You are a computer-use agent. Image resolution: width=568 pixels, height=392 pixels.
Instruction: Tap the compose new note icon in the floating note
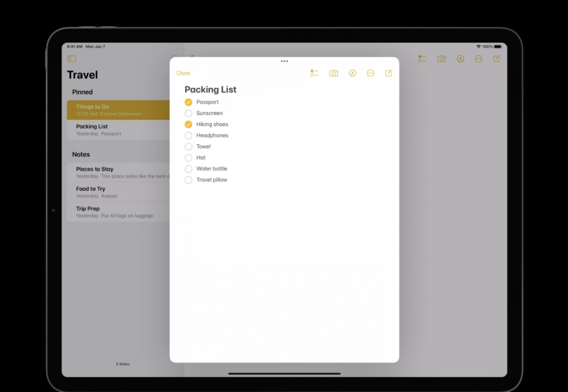point(389,73)
